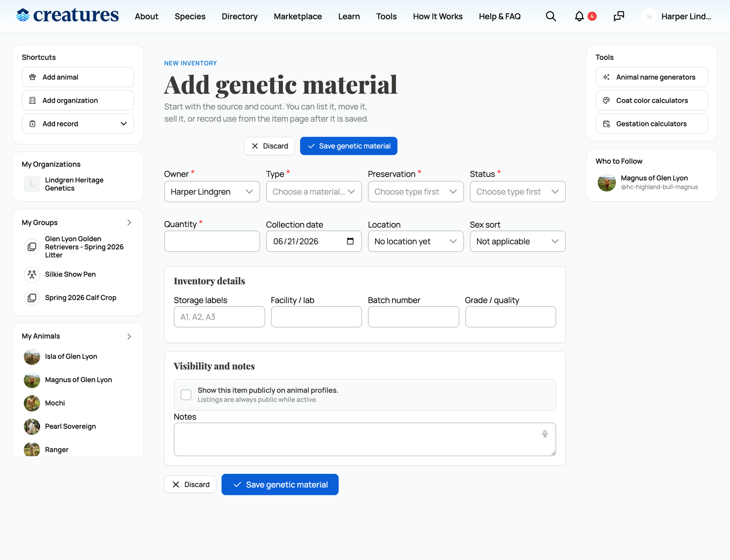Viewport: 730px width, 560px height.
Task: Focus Facility / lab field
Action: (316, 317)
